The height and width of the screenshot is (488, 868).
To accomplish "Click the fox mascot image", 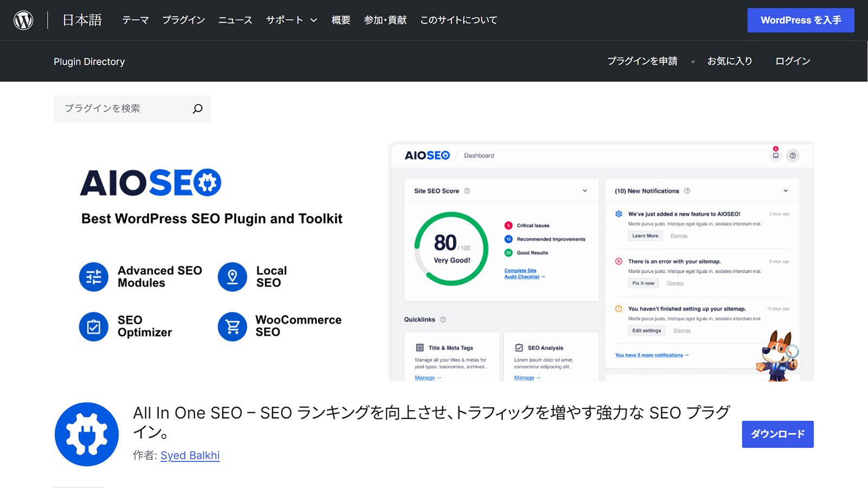I will coord(777,356).
